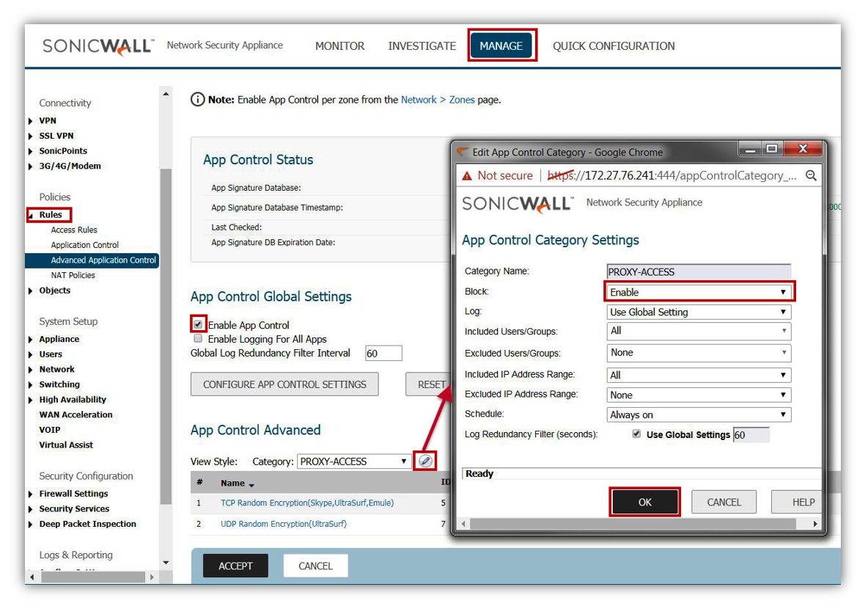Click the Not secure warning triangle icon
The height and width of the screenshot is (606, 868).
467,176
